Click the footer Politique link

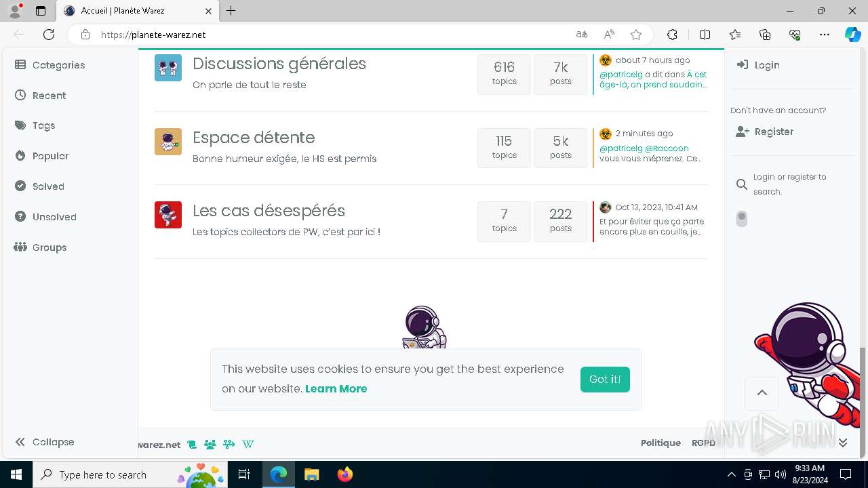[660, 443]
